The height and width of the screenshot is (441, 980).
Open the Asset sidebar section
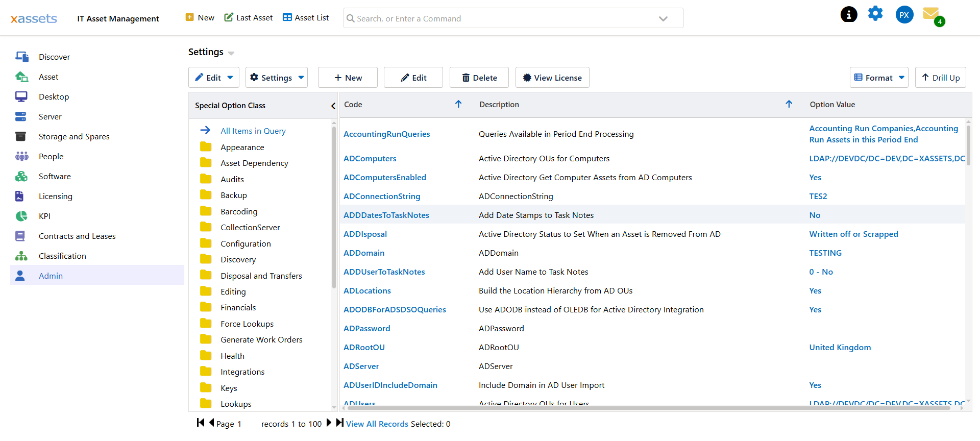[x=97, y=77]
